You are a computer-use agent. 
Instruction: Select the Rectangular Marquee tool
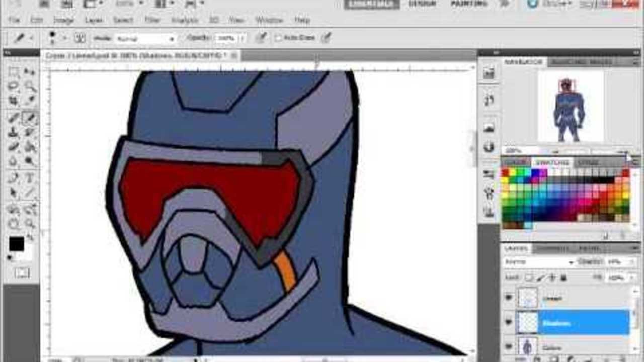coord(14,72)
